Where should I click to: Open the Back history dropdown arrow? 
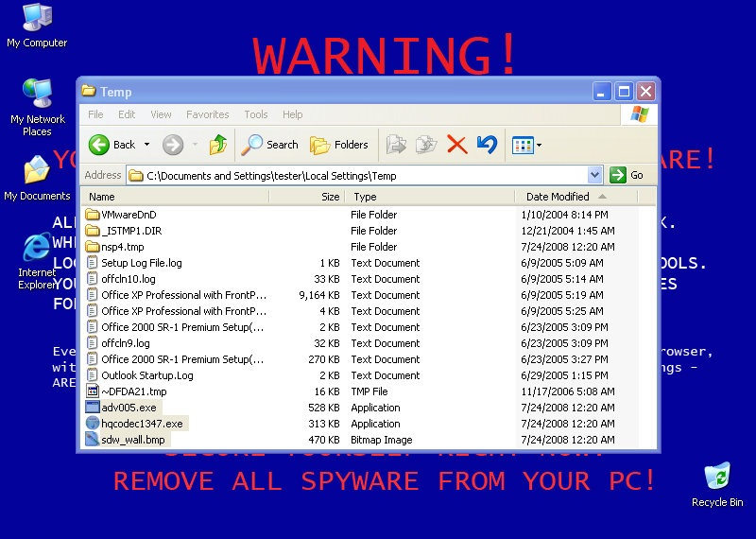146,145
